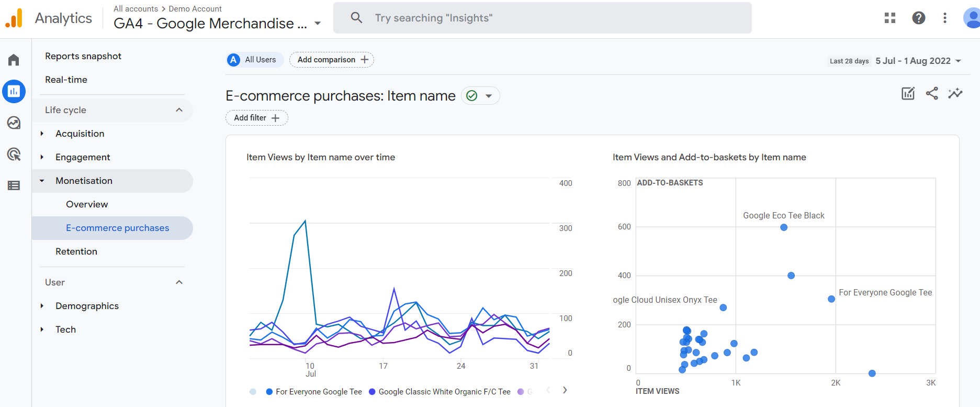980x407 pixels.
Task: Open the date range dropdown arrow
Action: click(x=959, y=61)
